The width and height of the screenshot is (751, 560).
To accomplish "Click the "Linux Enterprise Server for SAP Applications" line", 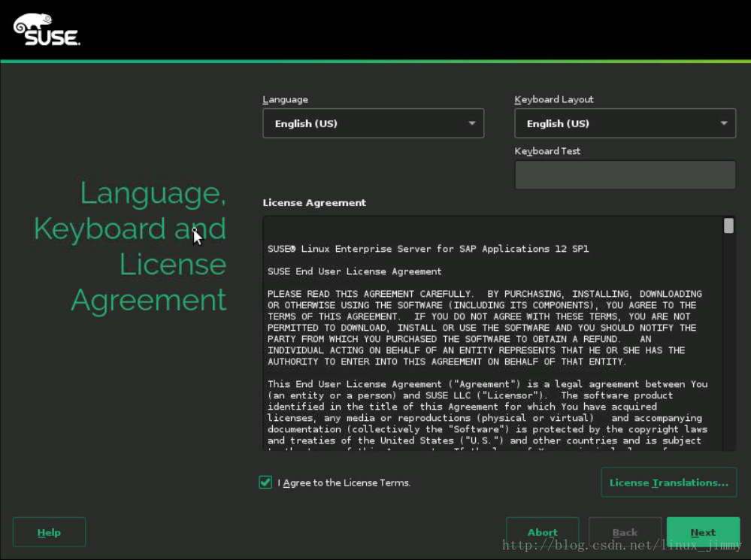I will 428,249.
